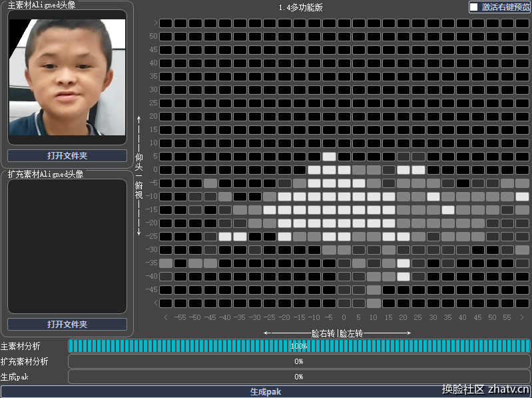532x398 pixels.
Task: Click the 扩充素材分析 progress bar at 0%
Action: [299, 361]
